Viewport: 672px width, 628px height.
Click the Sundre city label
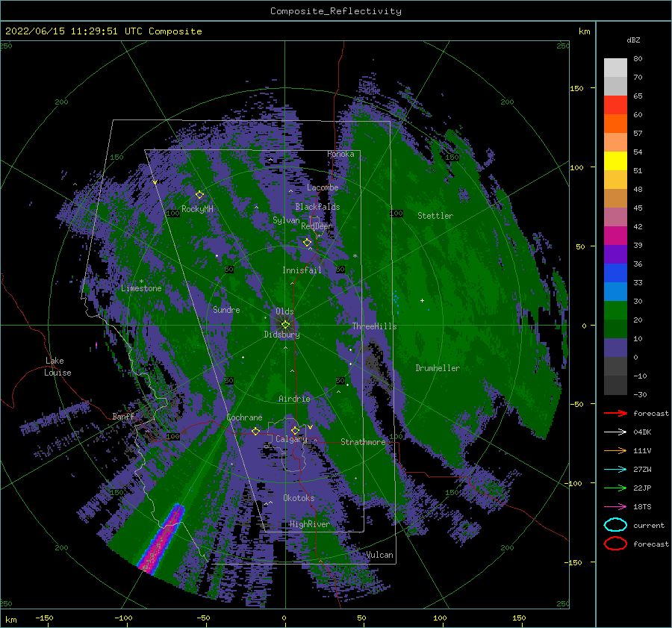(226, 310)
